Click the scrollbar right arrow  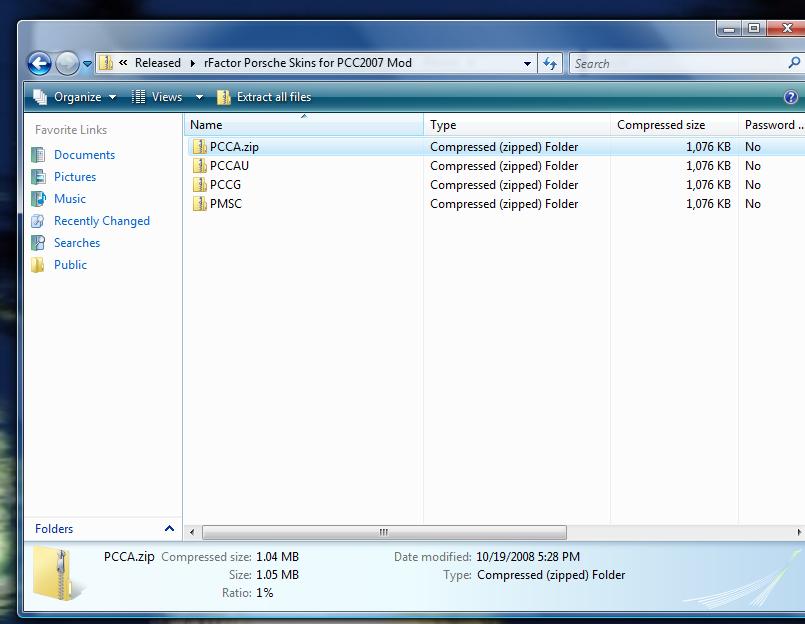(799, 532)
